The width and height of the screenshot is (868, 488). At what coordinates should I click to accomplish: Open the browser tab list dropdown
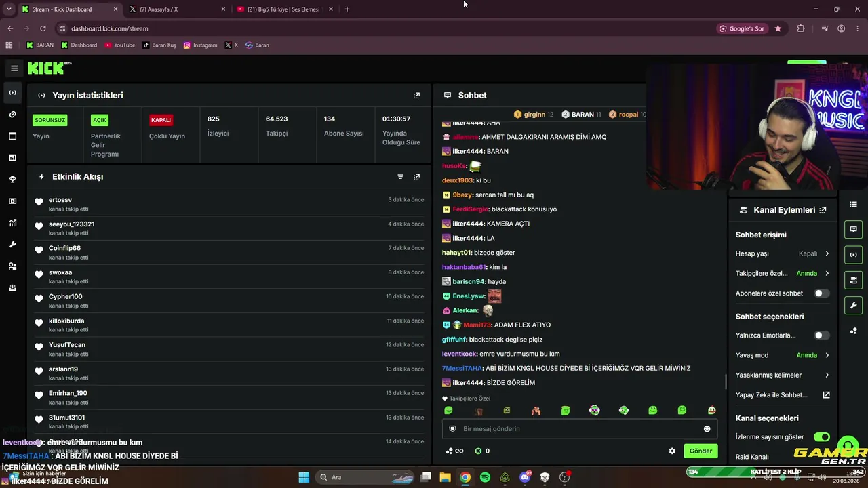click(9, 9)
